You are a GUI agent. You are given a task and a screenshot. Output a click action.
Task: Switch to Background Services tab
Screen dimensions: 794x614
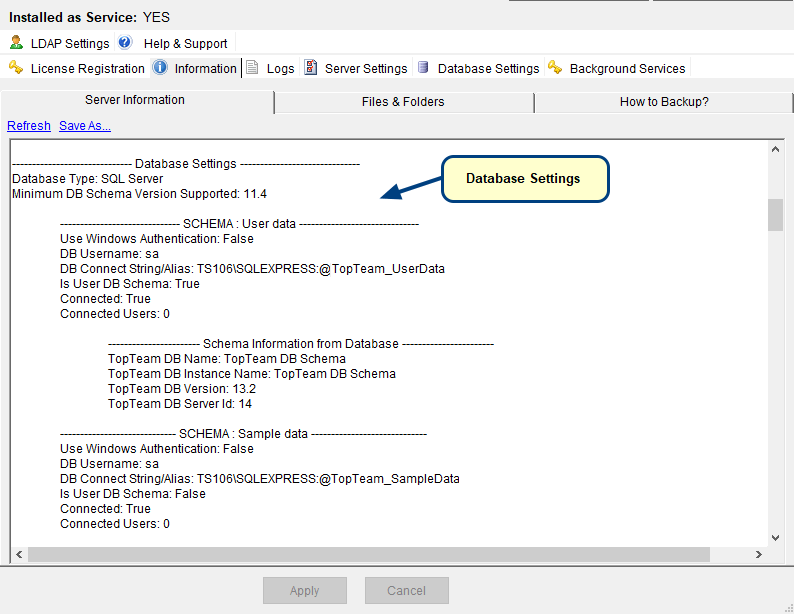coord(627,68)
